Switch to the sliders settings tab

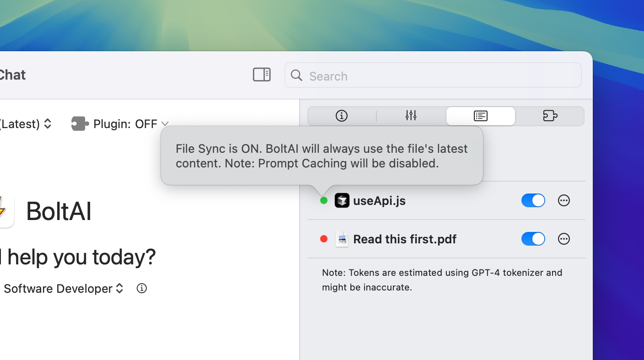[x=411, y=116]
